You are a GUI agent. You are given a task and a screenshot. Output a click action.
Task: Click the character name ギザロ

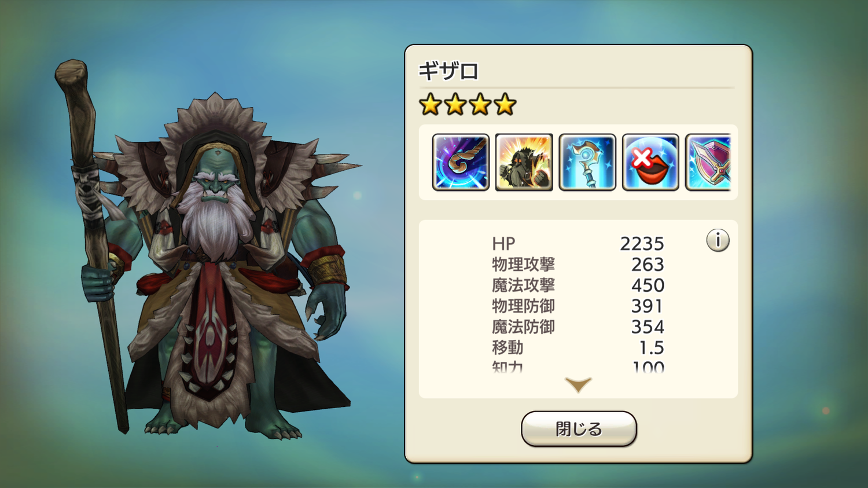(x=448, y=72)
